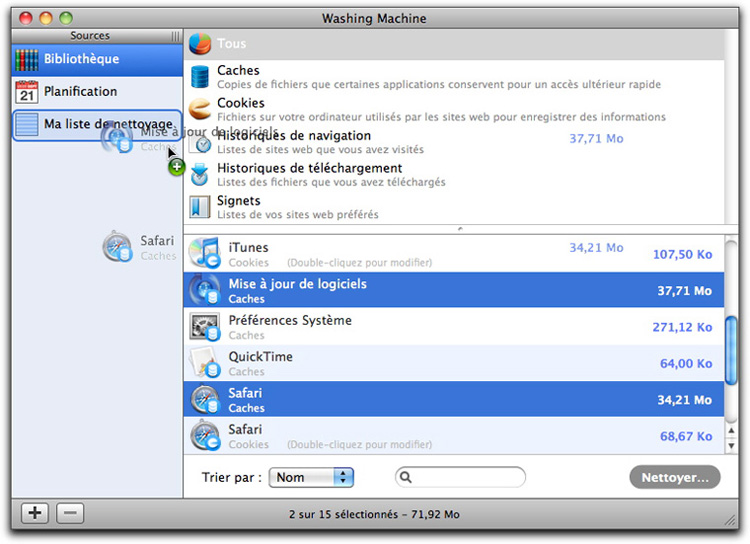Select the Préférences Système Caches row
This screenshot has height=544, width=750.
click(454, 326)
